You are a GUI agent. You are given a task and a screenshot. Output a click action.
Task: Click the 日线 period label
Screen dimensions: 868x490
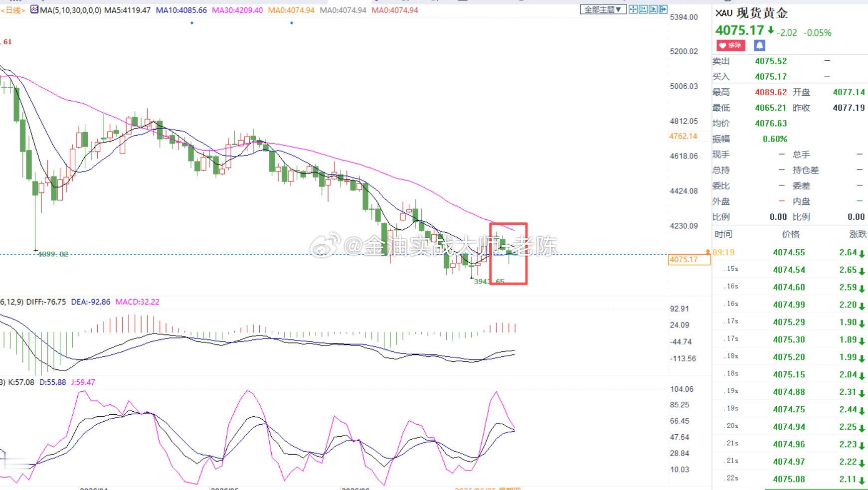pos(13,10)
